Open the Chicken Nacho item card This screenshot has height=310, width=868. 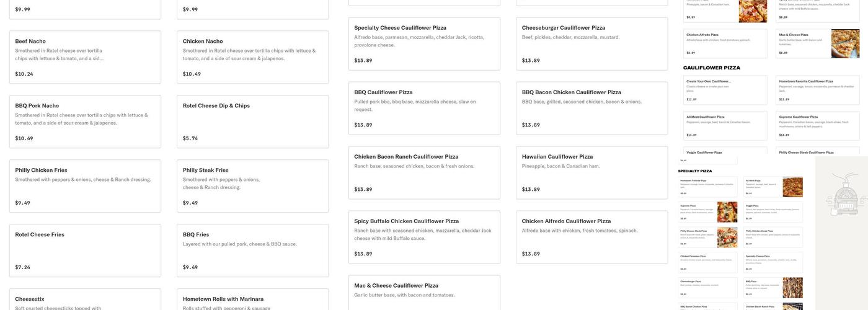(x=252, y=57)
